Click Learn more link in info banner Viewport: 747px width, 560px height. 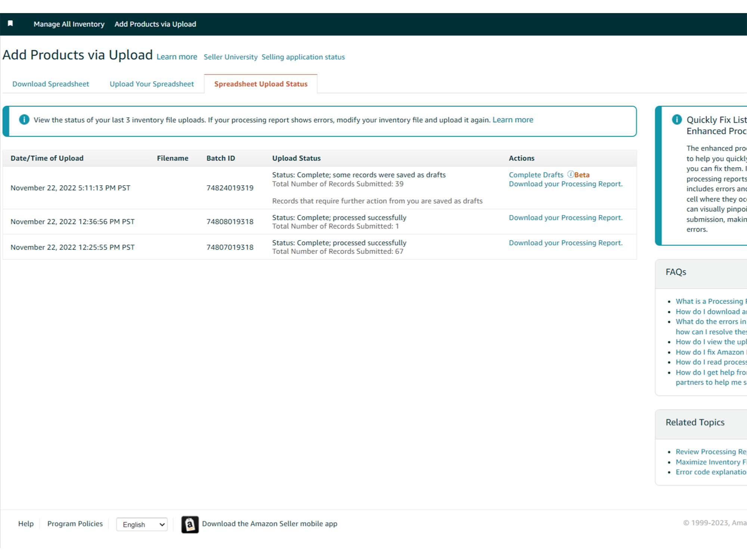coord(513,120)
